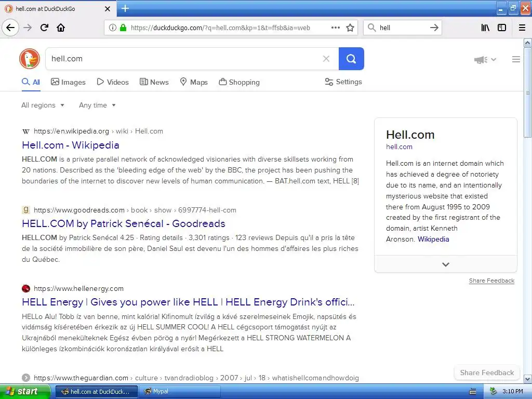Click the page scrollbar up arrow

pos(528,43)
